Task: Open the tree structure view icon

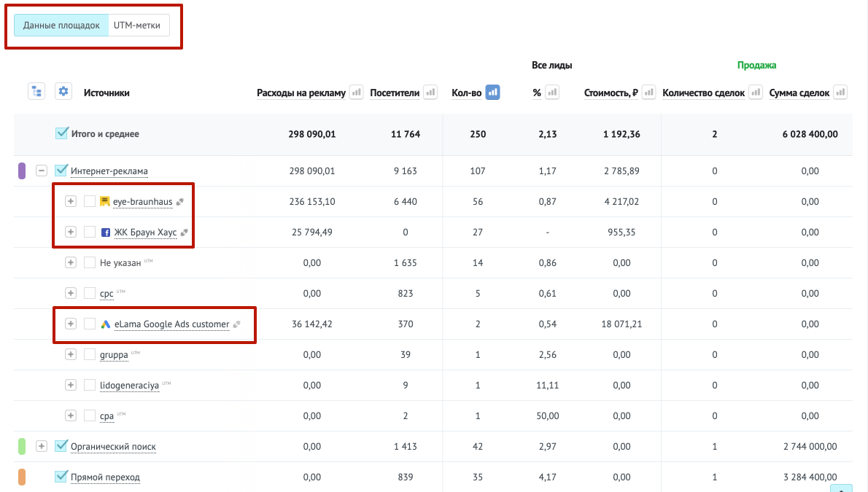Action: pyautogui.click(x=36, y=91)
